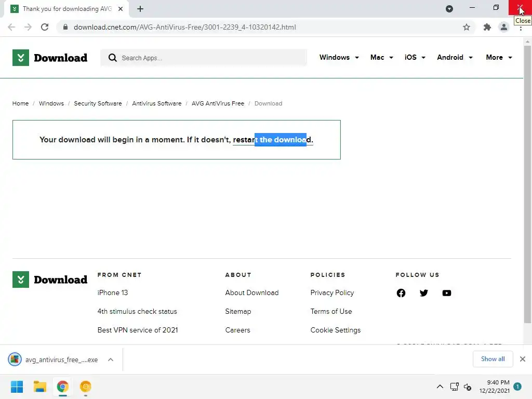Open the Twitter icon in Follow Us
Image resolution: width=532 pixels, height=399 pixels.
pos(424,293)
